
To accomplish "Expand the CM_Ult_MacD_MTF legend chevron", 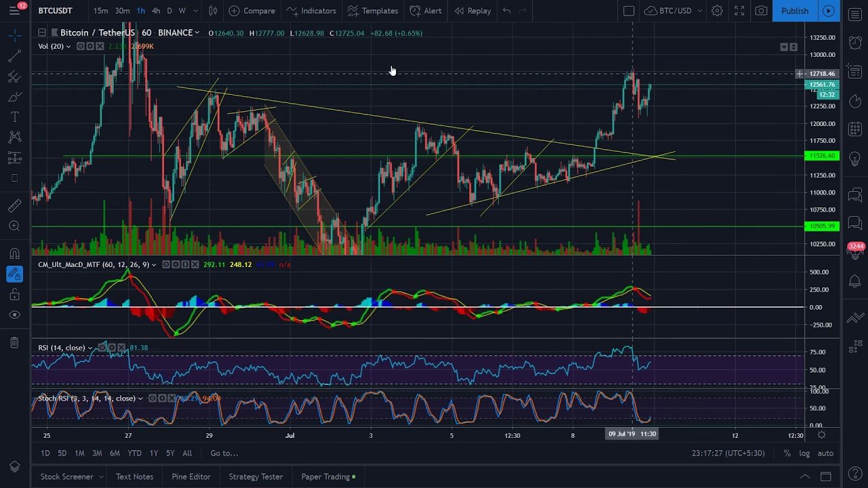I will click(x=155, y=264).
